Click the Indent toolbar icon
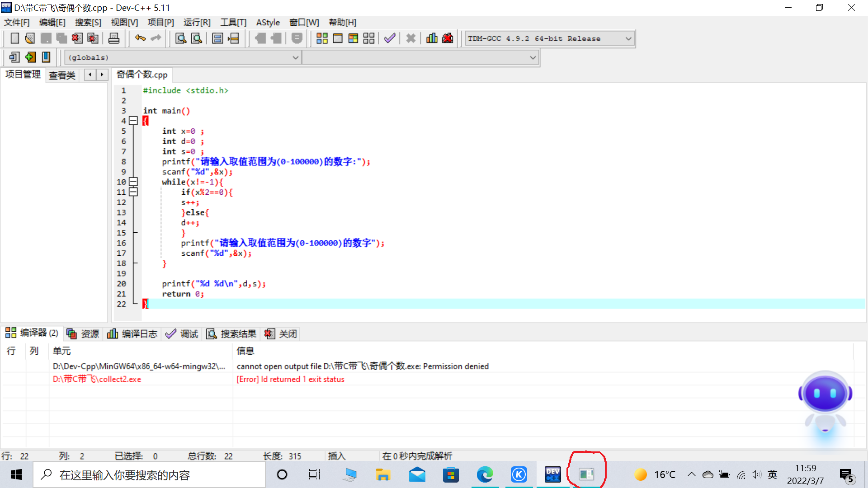Viewport: 868px width, 488px height. 260,38
